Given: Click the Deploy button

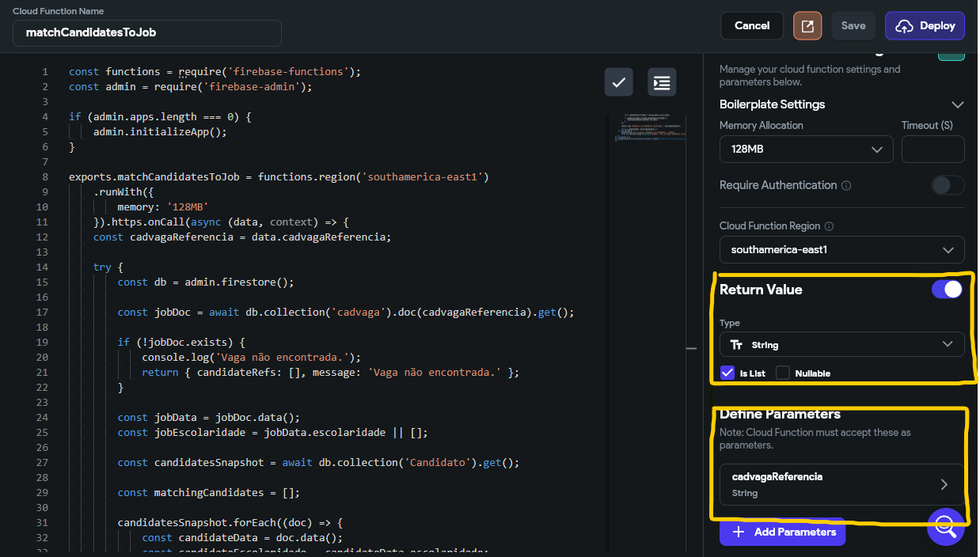Looking at the screenshot, I should coord(925,26).
